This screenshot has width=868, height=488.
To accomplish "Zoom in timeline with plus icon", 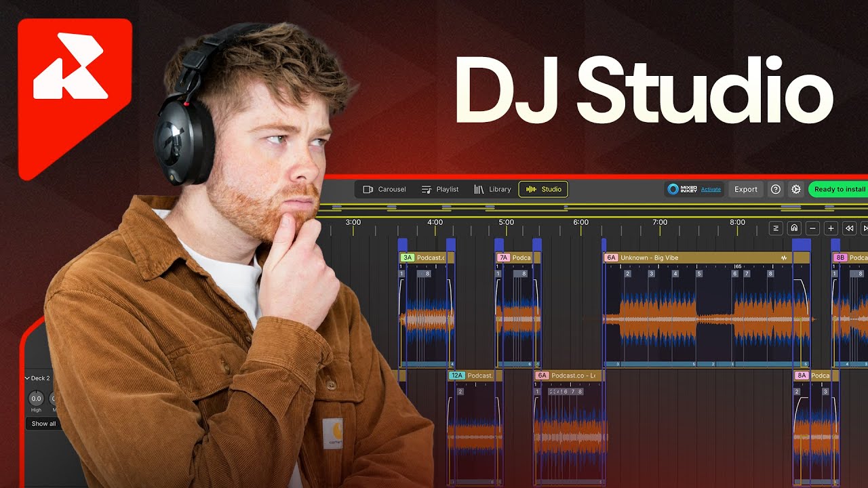I will coord(831,228).
